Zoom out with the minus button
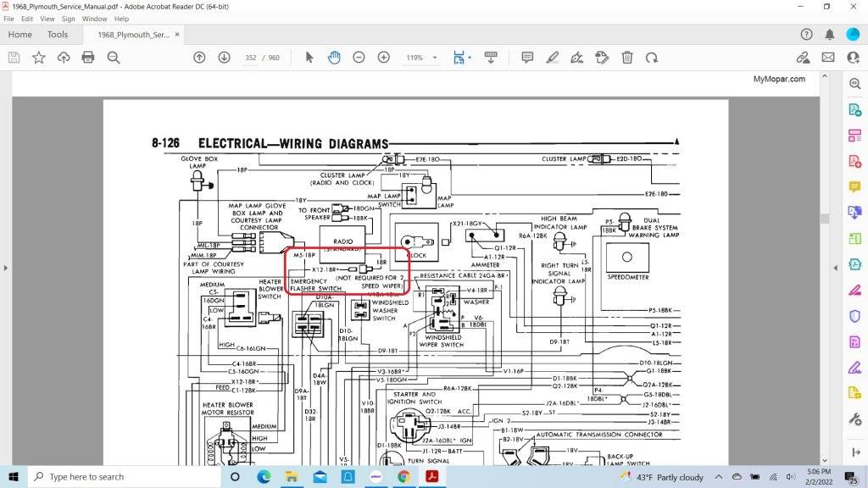The image size is (868, 488). [x=359, y=58]
